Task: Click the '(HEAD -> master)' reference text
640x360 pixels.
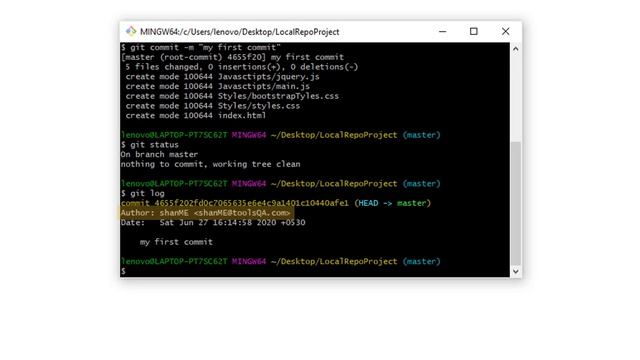Action: 393,203
